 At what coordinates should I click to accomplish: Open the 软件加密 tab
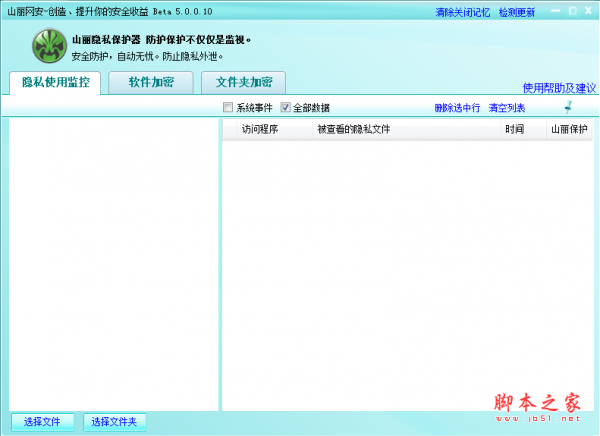coord(151,82)
